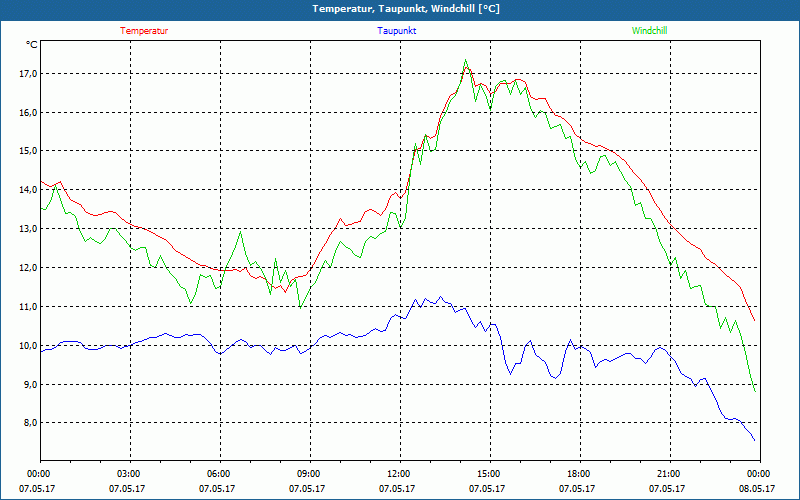This screenshot has height=500, width=800.
Task: Click the red Temperatur legend label
Action: (x=144, y=31)
